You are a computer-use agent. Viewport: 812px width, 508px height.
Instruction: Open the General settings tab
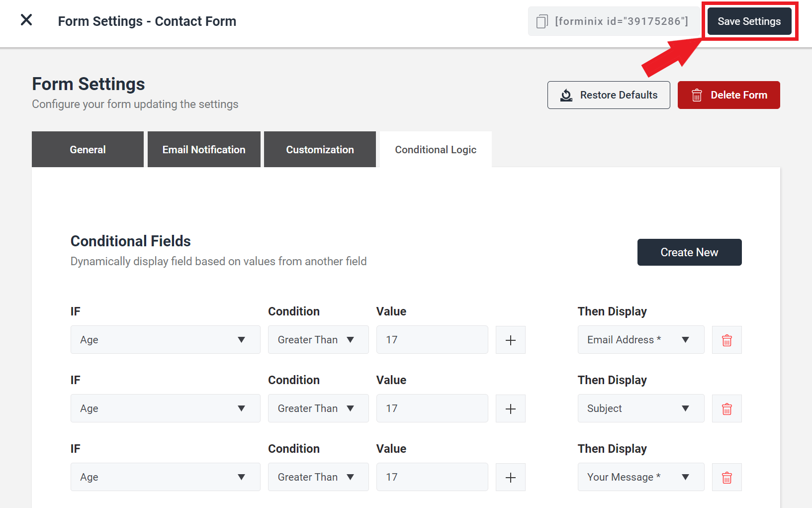tap(88, 149)
